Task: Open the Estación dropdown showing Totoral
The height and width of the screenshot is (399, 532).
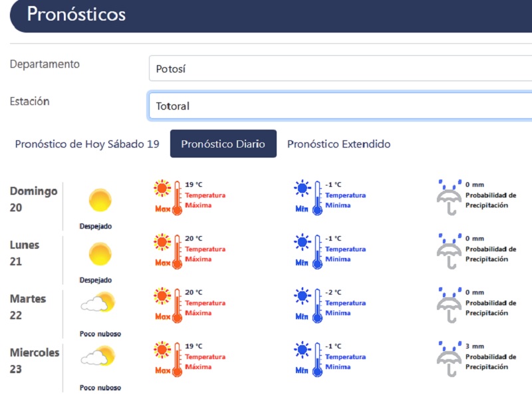Action: pos(339,106)
